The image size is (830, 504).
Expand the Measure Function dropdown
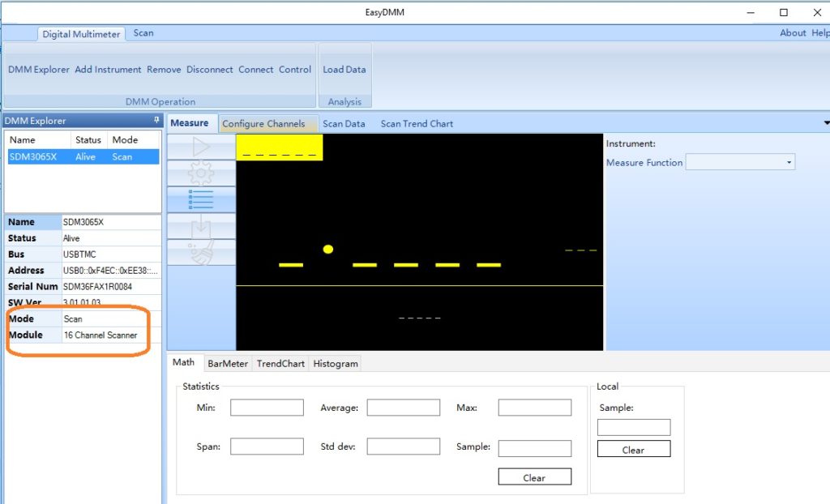(789, 163)
